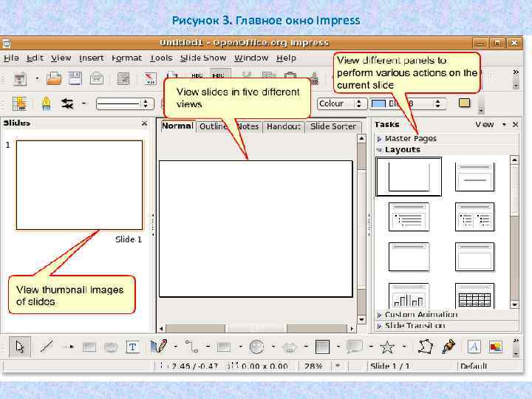
Task: Click the Layouts scrollbar down arrow
Action: 514,304
